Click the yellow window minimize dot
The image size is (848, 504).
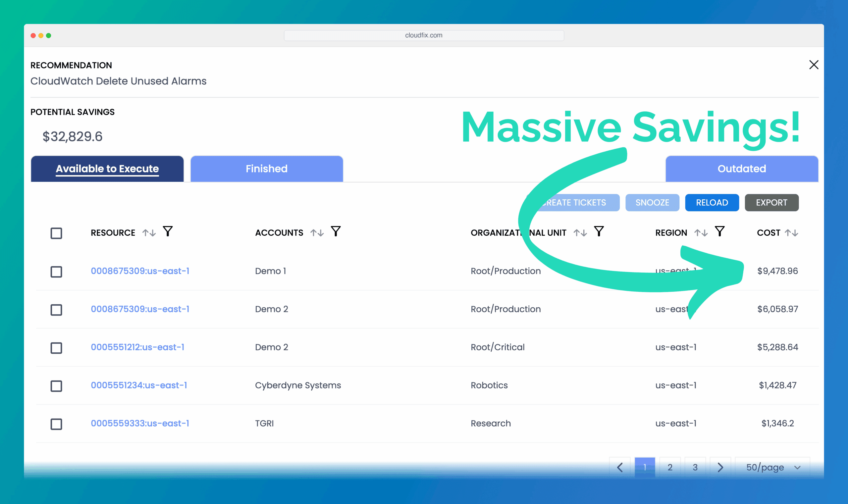[41, 35]
